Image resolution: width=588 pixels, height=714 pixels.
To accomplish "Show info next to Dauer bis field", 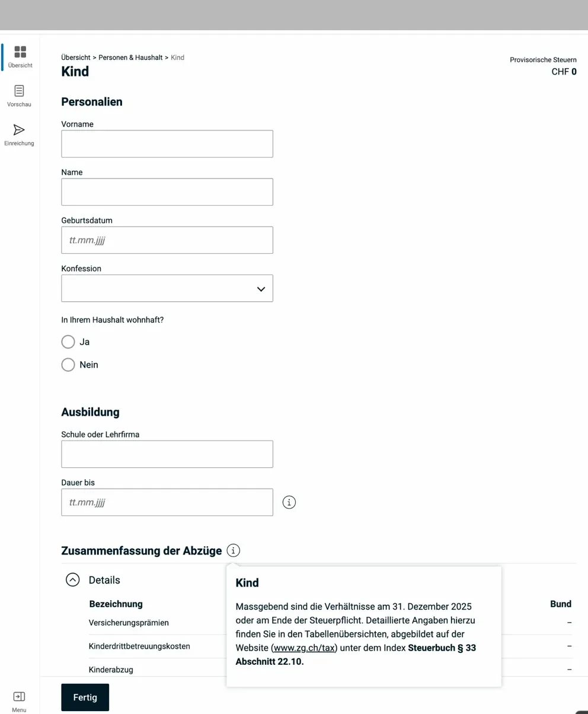I will tap(289, 502).
